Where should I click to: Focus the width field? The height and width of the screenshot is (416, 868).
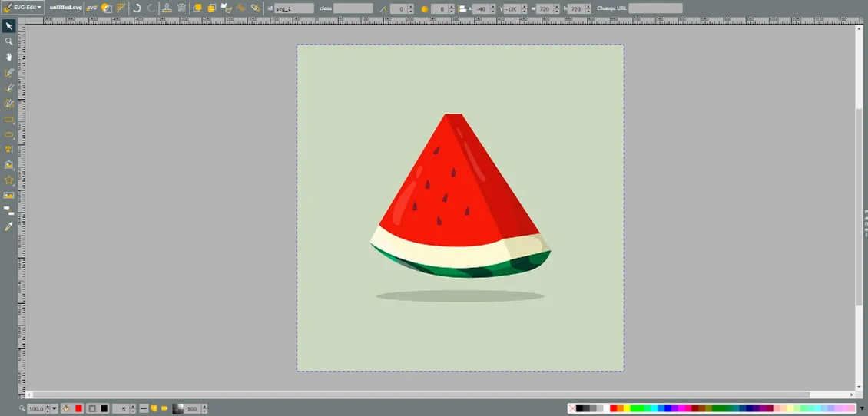[545, 9]
